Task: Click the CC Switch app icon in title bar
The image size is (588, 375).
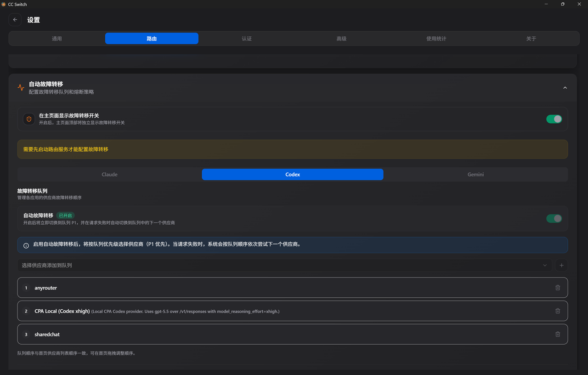Action: 4,4
